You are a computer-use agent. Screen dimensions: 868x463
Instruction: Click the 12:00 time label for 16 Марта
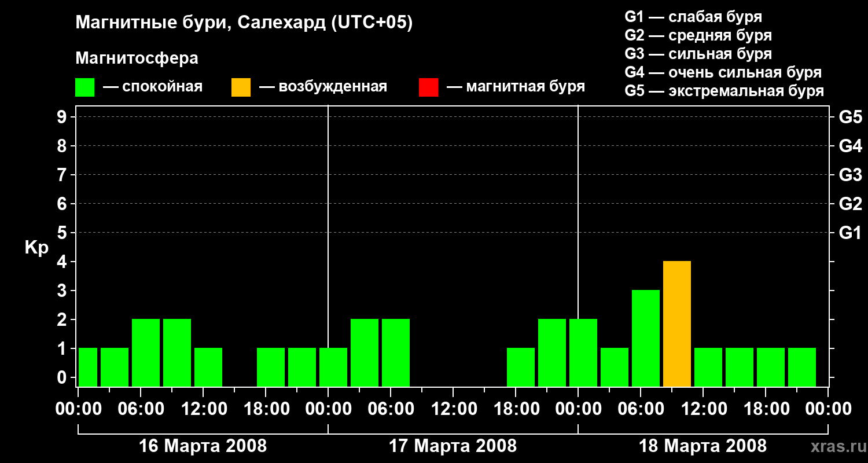click(203, 409)
